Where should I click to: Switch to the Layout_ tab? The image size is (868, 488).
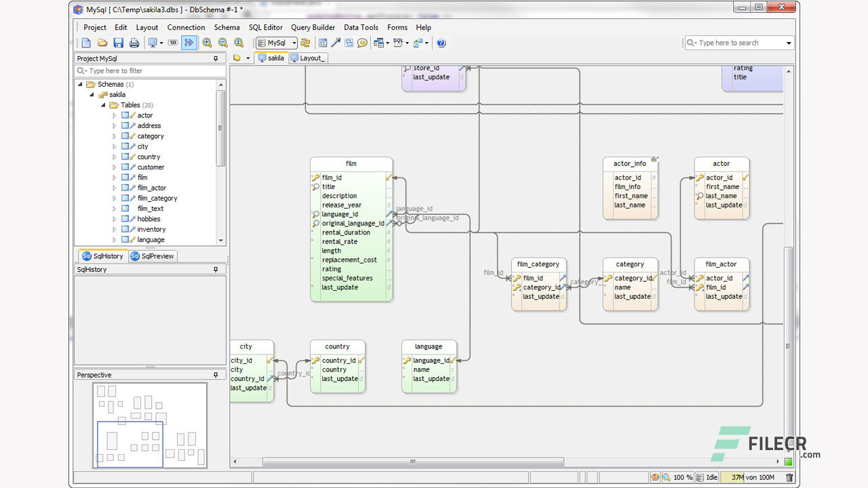point(308,58)
